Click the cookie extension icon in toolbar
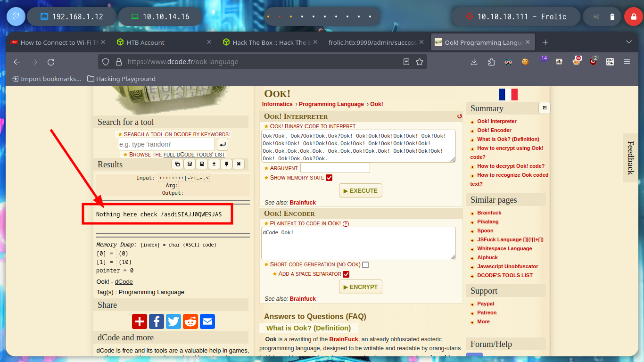The image size is (644, 362). (525, 62)
